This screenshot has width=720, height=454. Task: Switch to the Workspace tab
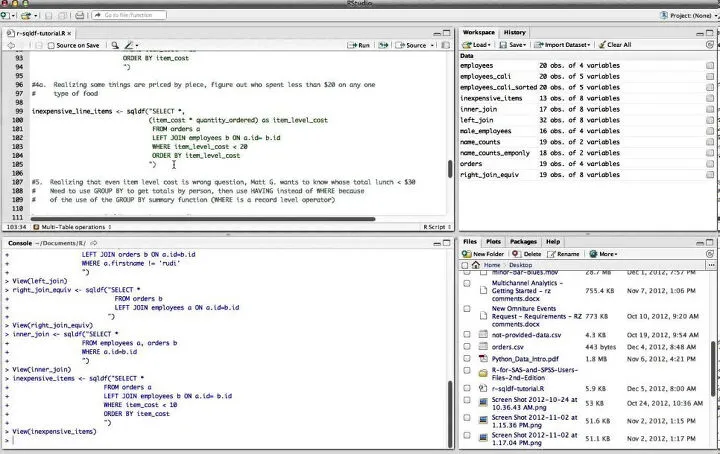coord(478,33)
